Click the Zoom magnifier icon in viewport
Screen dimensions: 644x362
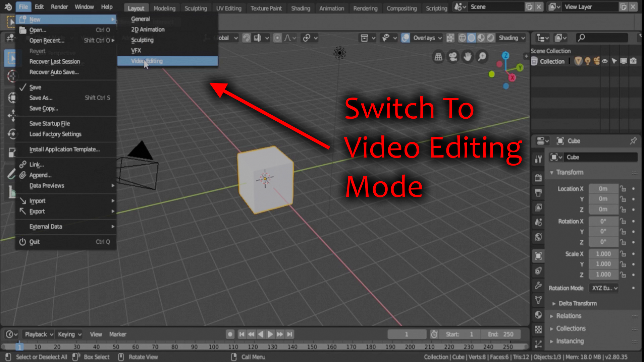click(482, 57)
